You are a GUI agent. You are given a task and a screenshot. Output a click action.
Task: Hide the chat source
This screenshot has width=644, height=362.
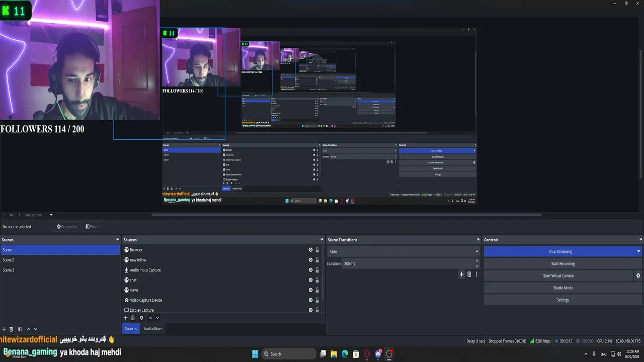[x=310, y=280]
